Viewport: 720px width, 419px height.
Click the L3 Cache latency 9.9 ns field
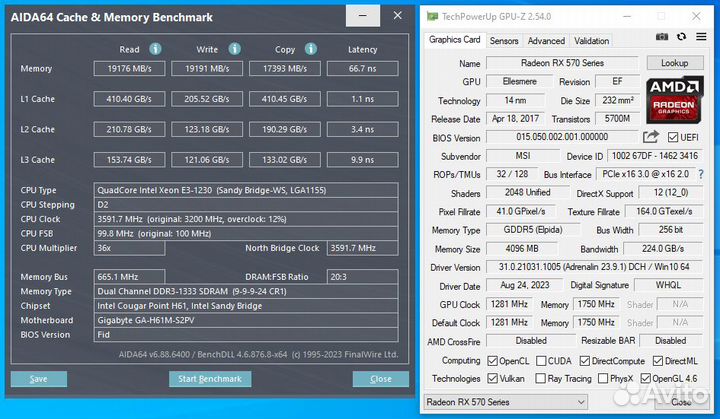[363, 160]
